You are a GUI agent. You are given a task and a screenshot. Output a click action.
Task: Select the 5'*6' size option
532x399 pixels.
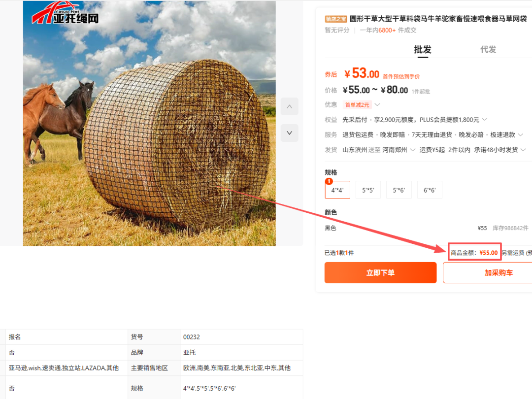coord(399,190)
